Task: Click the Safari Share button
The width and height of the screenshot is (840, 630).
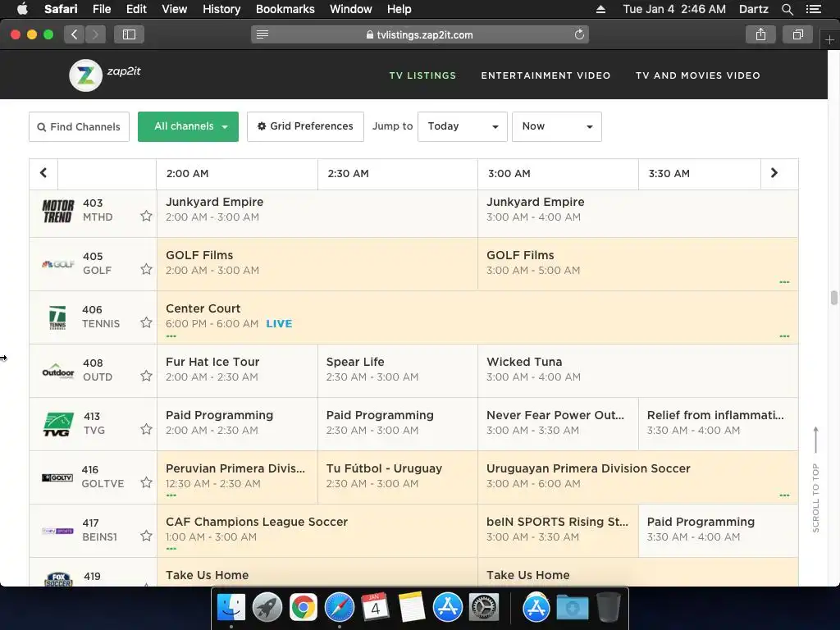Action: pyautogui.click(x=760, y=34)
